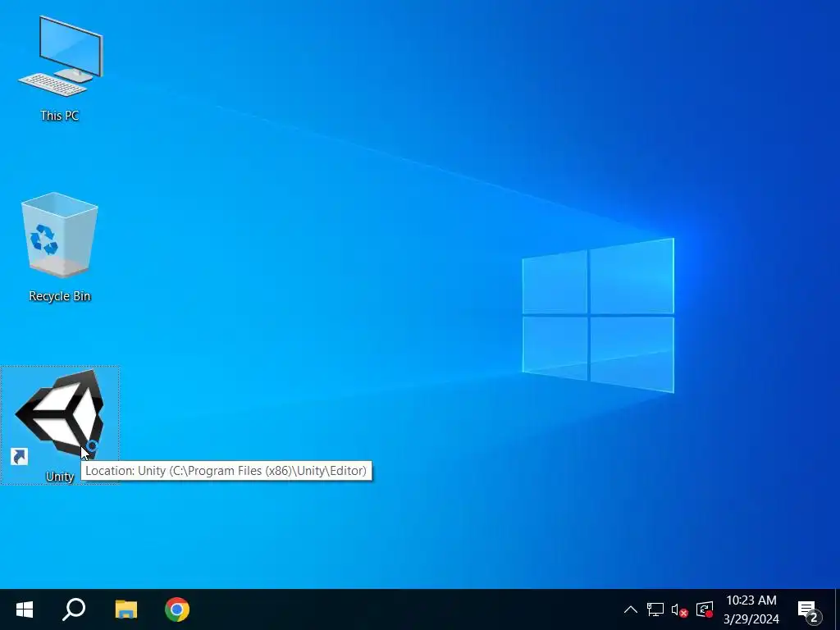Show hidden system tray icons
The image size is (840, 630).
click(x=631, y=609)
